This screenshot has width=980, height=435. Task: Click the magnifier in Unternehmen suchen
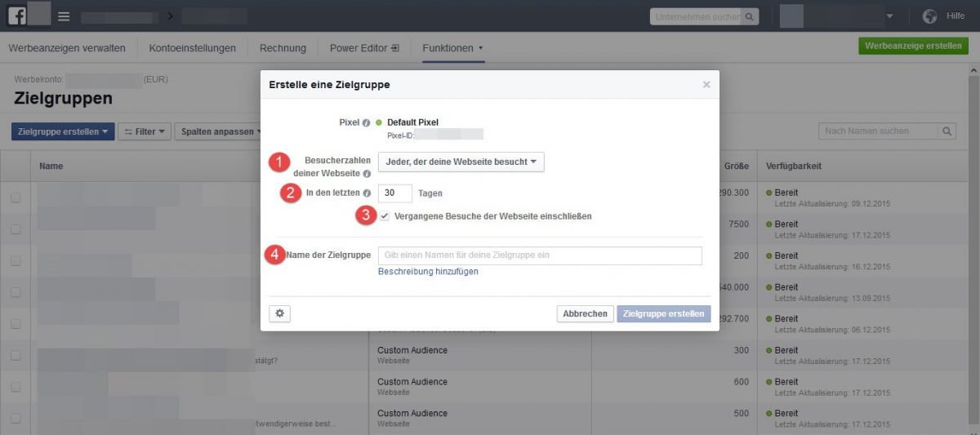point(749,16)
